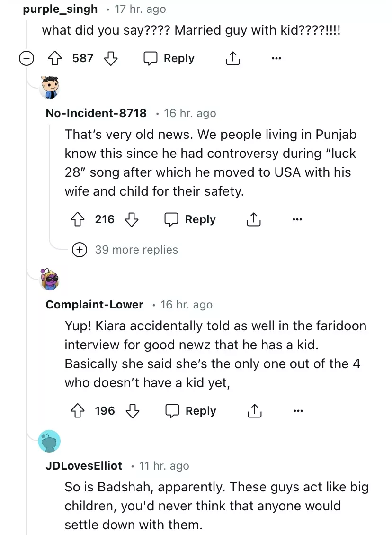This screenshot has width=392, height=535.
Task: Reply to No-Incident-8718's comment
Action: coord(190,219)
